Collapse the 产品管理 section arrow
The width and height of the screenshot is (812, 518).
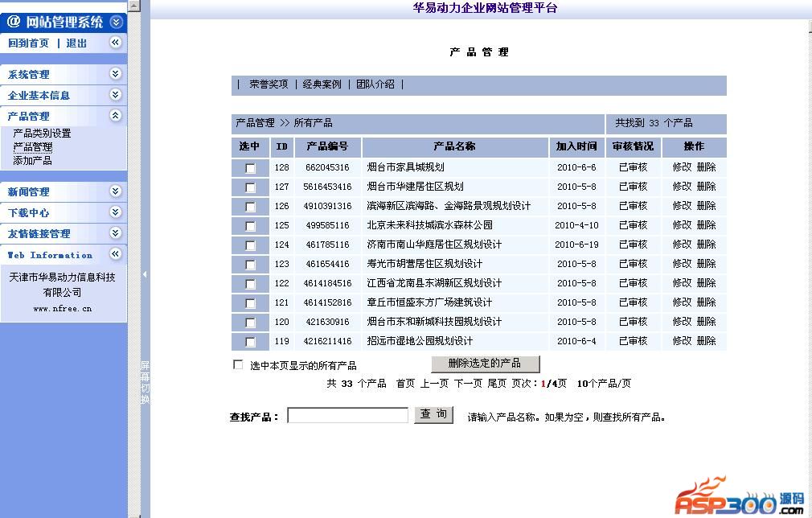(x=116, y=116)
